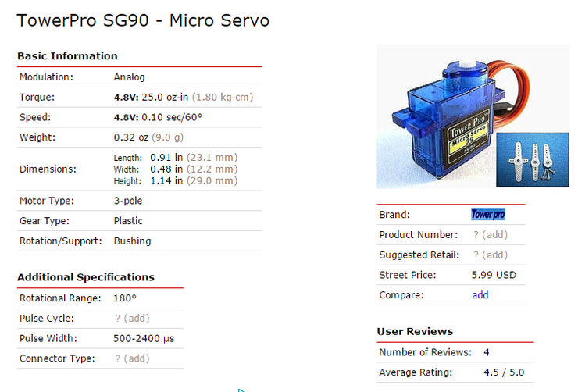Viewport: 578px width, 392px height.
Task: Select the 'User Reviews' heading
Action: (415, 332)
